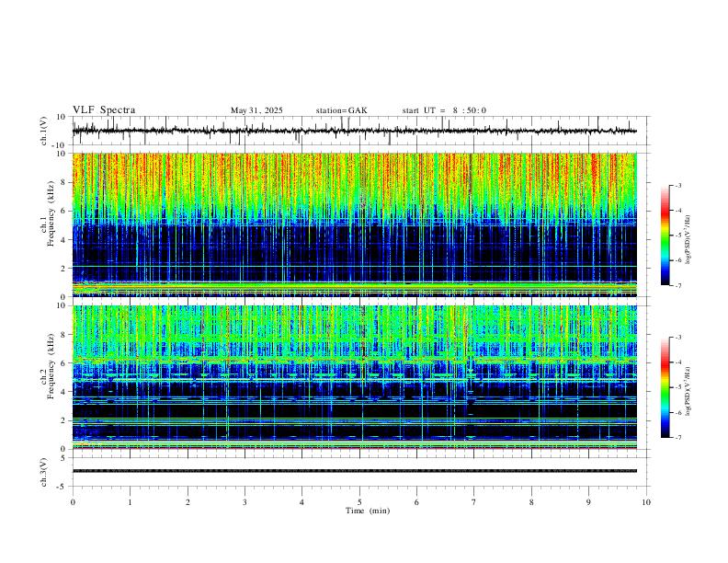Click the "5" tick on ch.3 voltage axis
Screen dimensions: 728x563
click(x=64, y=458)
